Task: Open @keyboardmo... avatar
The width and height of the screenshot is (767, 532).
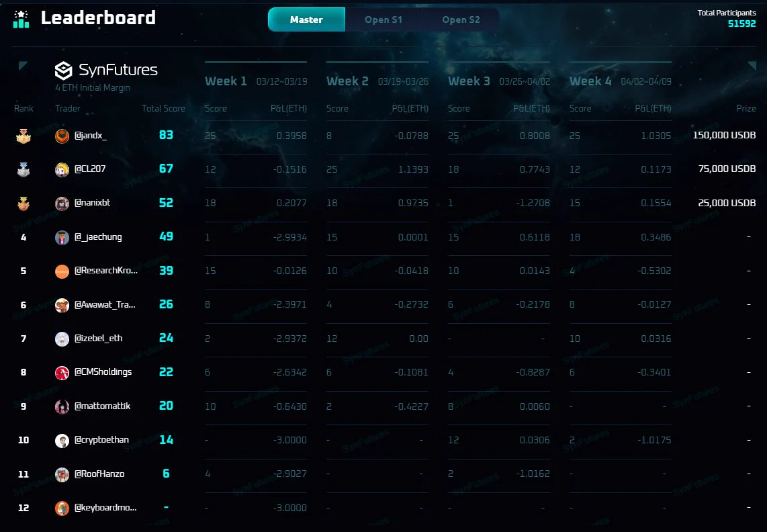Action: pyautogui.click(x=62, y=508)
